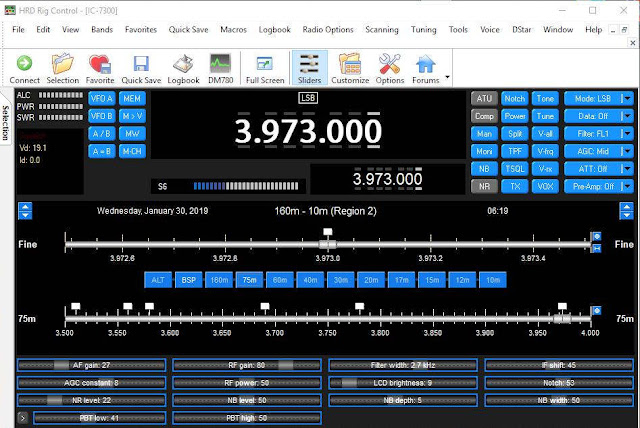Open the ATT: Off dropdown arrow
Image resolution: width=640 pixels, height=428 pixels.
[x=627, y=169]
